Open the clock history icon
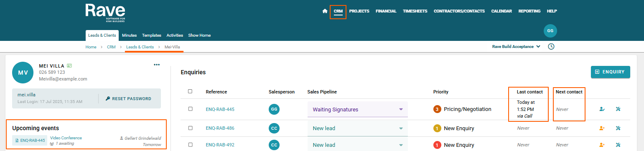Image resolution: width=644 pixels, height=151 pixels. click(x=551, y=46)
